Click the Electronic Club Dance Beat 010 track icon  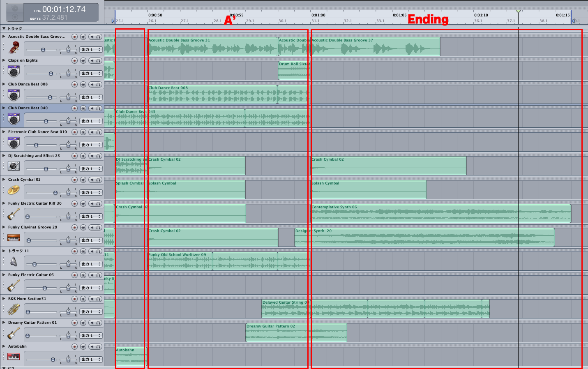14,143
